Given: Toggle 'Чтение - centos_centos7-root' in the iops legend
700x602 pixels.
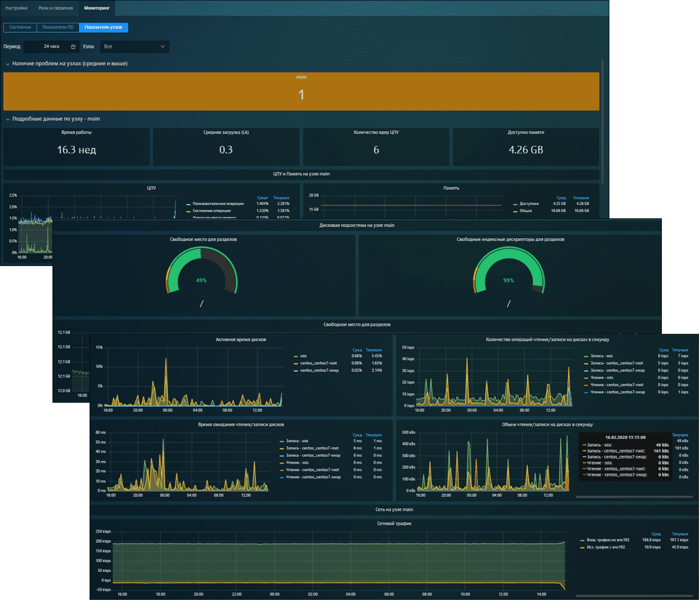Looking at the screenshot, I should [x=617, y=385].
